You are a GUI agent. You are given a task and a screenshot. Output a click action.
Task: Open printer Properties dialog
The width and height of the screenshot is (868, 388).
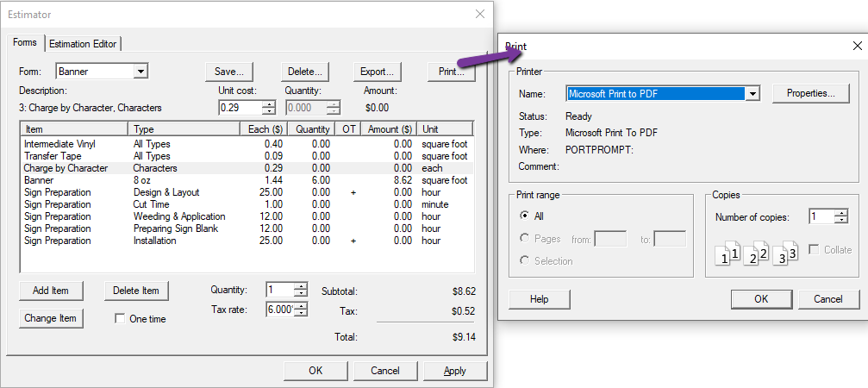pos(810,93)
